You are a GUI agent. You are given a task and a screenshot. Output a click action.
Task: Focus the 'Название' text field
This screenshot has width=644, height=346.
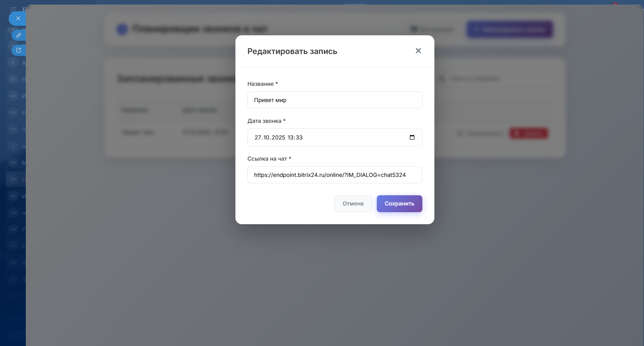[x=334, y=100]
